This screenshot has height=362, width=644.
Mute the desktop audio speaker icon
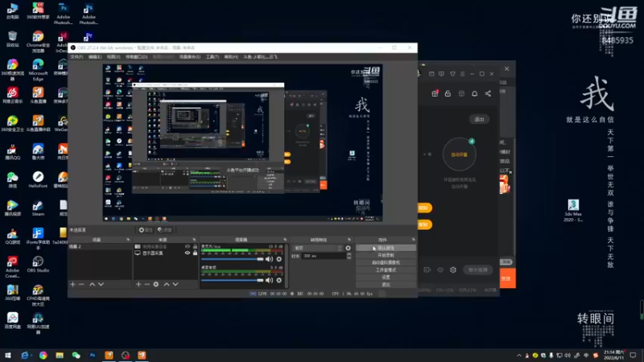point(269,280)
